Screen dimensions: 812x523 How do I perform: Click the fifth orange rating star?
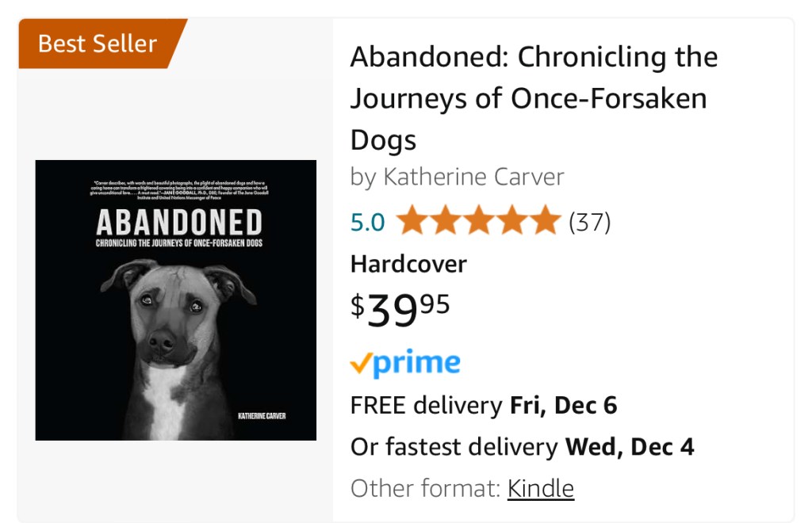[545, 221]
